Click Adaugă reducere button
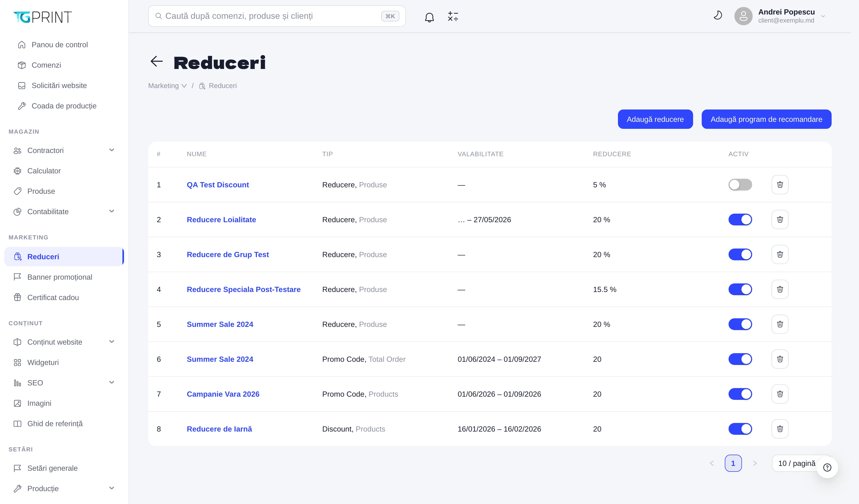The height and width of the screenshot is (504, 859). 655,119
